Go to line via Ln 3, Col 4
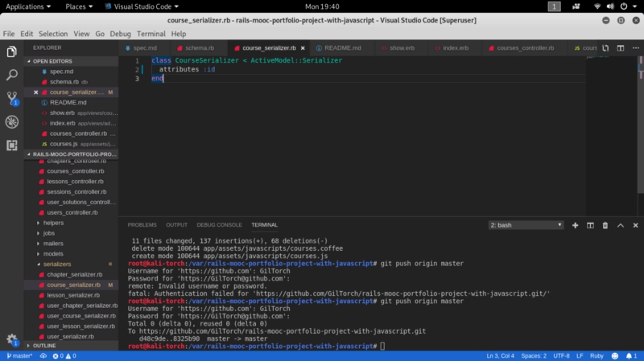Image resolution: width=644 pixels, height=361 pixels. [x=500, y=355]
